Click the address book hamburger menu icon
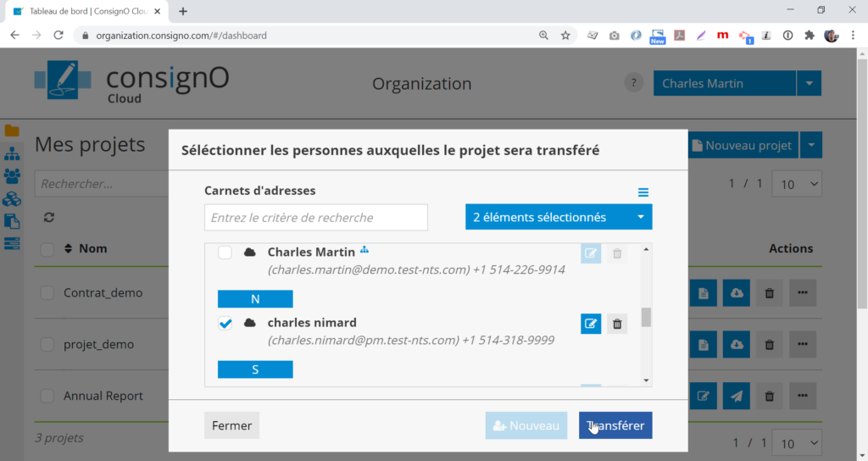The height and width of the screenshot is (461, 868). coord(643,192)
